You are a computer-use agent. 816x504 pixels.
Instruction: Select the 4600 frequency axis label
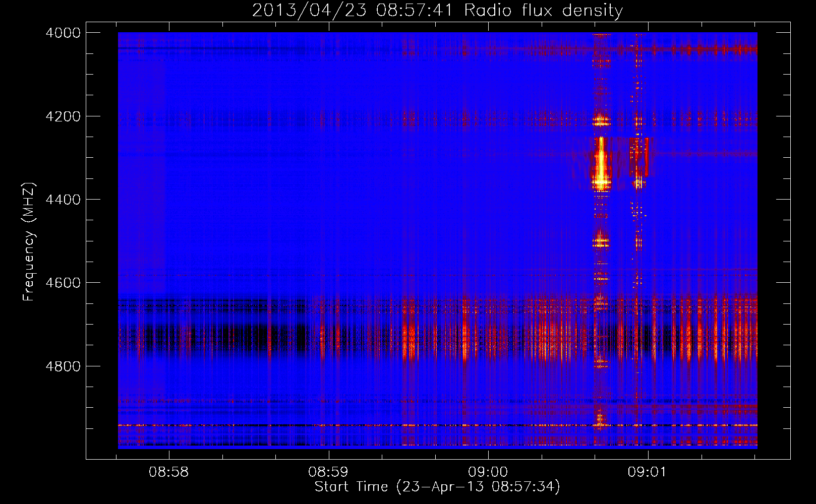pos(63,283)
